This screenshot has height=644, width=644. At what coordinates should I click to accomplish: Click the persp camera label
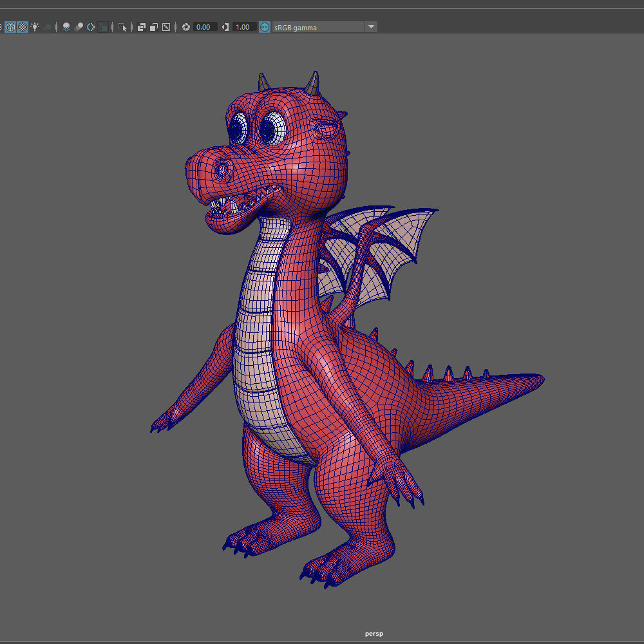pos(374,634)
